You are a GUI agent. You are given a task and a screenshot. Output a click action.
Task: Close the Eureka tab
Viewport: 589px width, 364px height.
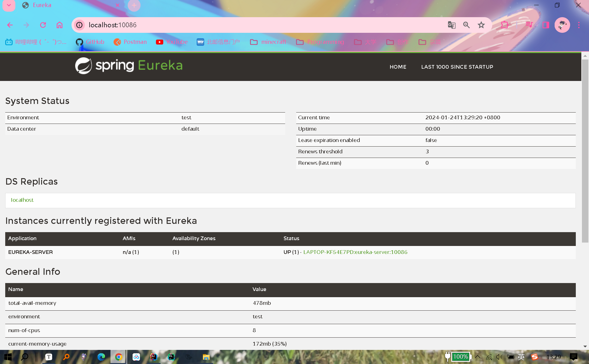118,5
